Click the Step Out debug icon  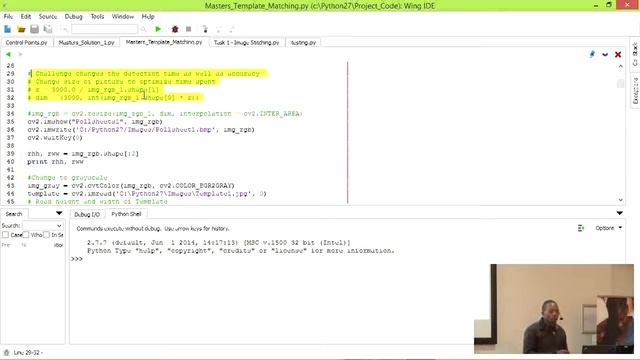coord(232,29)
